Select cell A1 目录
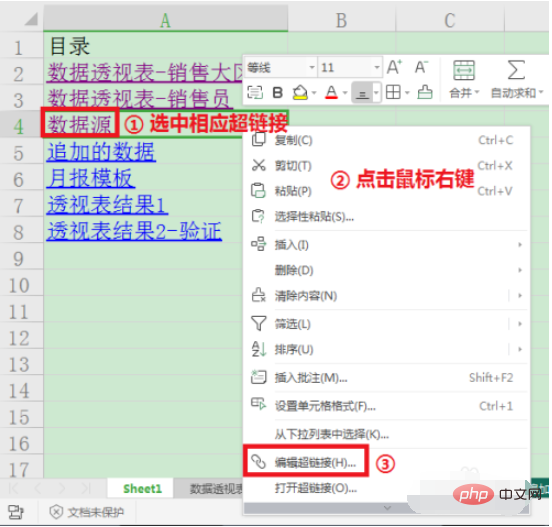Image resolution: width=552 pixels, height=527 pixels. [165, 46]
